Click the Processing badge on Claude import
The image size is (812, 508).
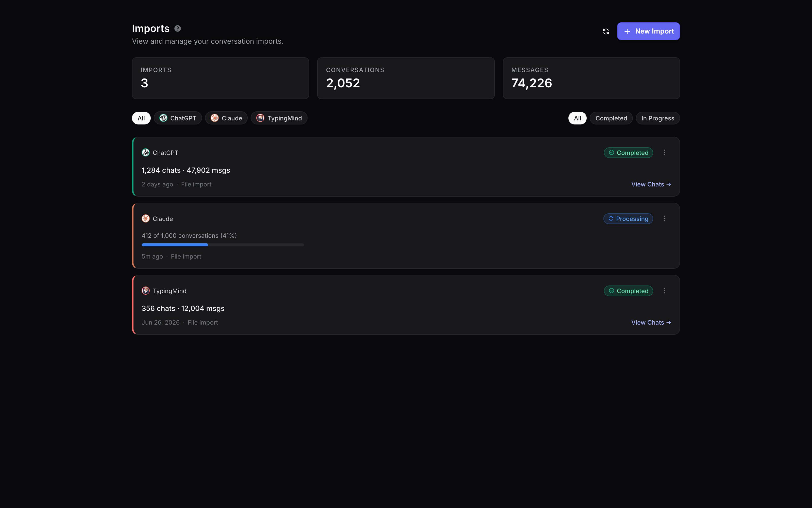pos(628,219)
